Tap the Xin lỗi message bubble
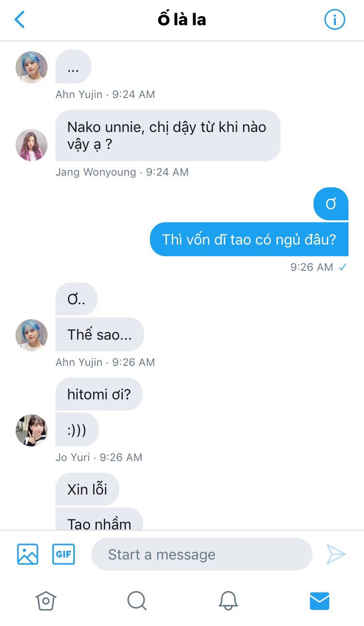The image size is (364, 626). 87,489
